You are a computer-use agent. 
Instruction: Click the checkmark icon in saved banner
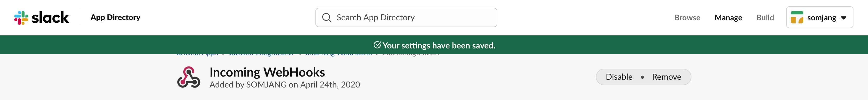pyautogui.click(x=377, y=45)
